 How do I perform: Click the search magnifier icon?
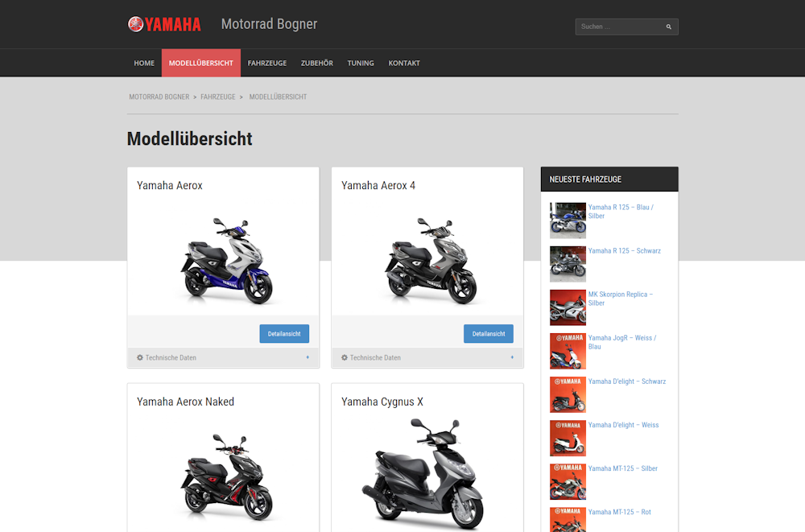click(668, 27)
